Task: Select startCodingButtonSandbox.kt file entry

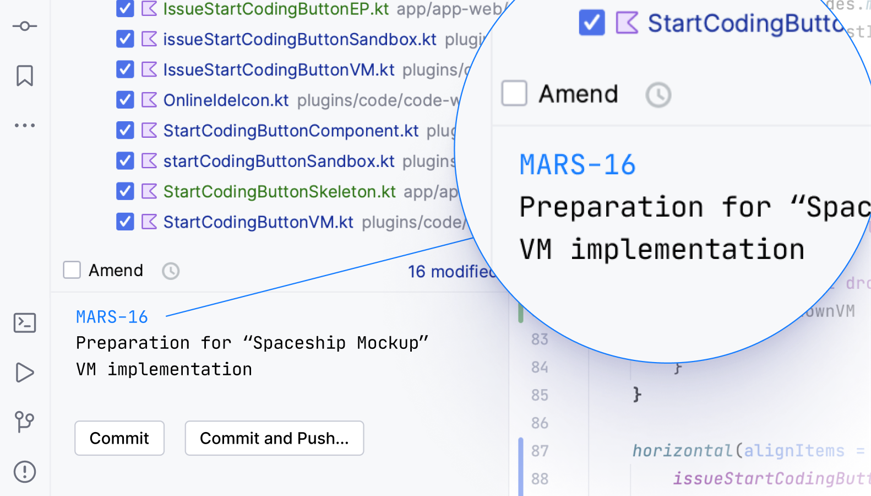Action: click(278, 161)
